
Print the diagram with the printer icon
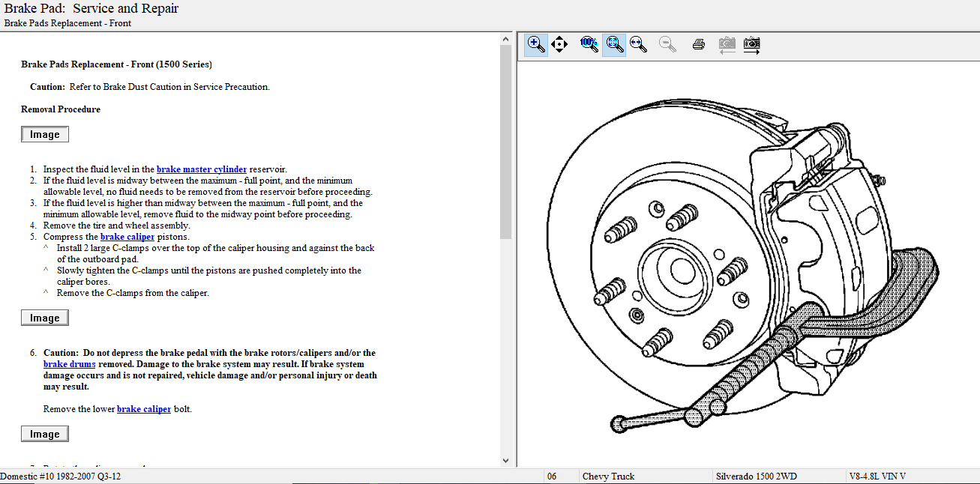698,44
